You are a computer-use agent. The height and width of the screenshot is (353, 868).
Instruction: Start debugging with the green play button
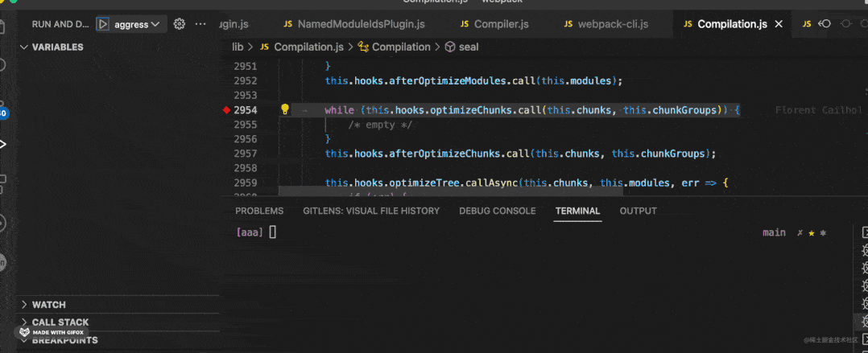(103, 24)
